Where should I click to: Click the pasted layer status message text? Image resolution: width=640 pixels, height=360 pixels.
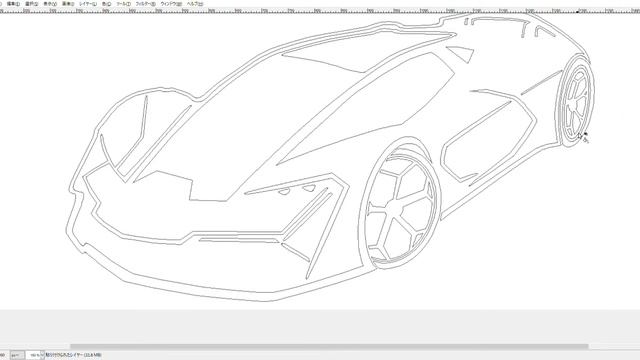[x=73, y=355]
